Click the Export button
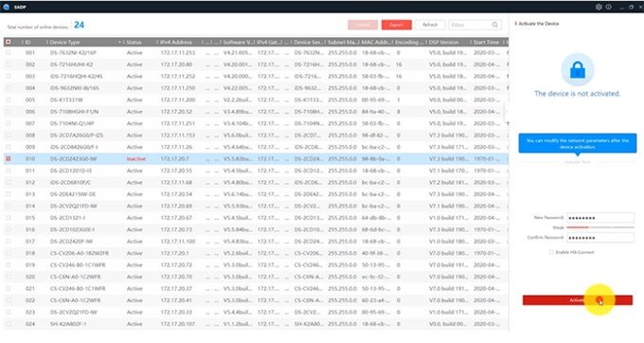Viewport: 644px width, 343px height. pyautogui.click(x=396, y=25)
